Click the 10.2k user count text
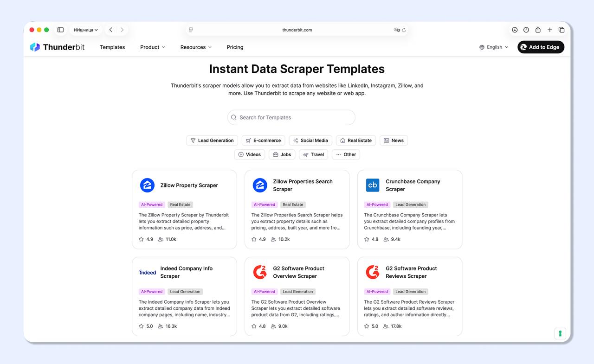Screen dimensions: 594x364 coord(284,239)
